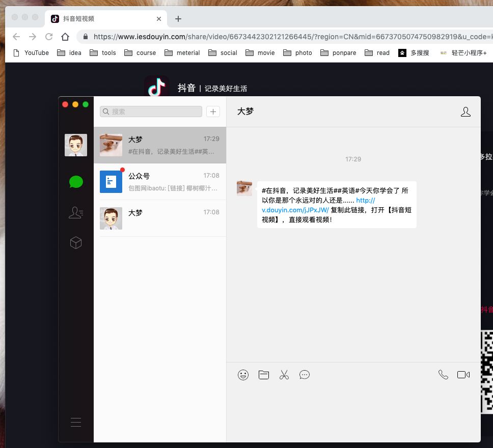Click the plus button to start chat

point(213,111)
